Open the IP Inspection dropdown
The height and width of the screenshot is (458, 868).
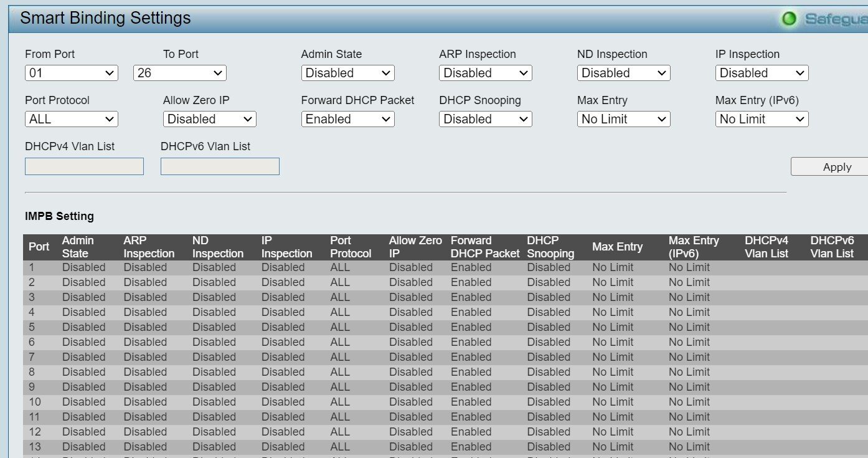click(x=762, y=73)
